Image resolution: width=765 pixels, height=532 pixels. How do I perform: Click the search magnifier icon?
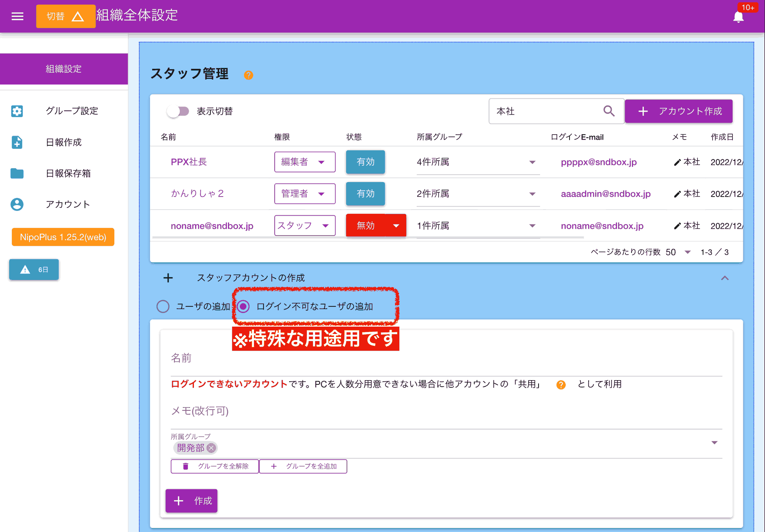609,111
